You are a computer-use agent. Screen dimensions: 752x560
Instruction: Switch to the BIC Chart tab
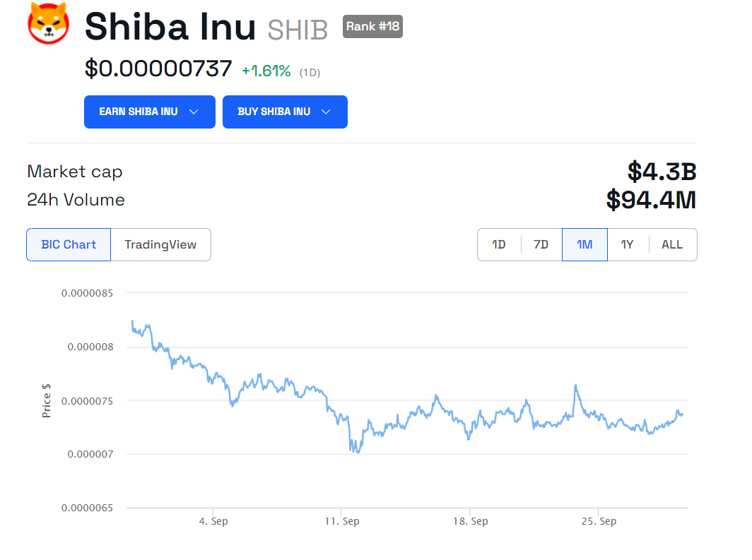(69, 244)
